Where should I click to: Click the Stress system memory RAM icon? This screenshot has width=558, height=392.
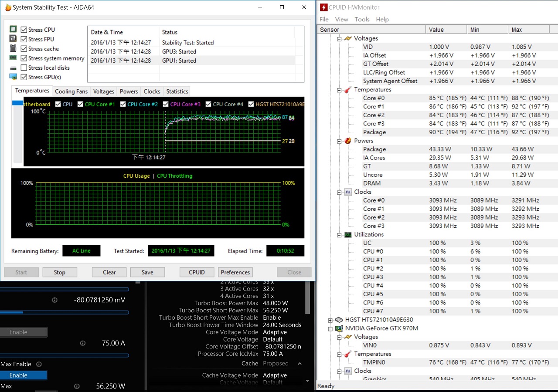click(13, 58)
